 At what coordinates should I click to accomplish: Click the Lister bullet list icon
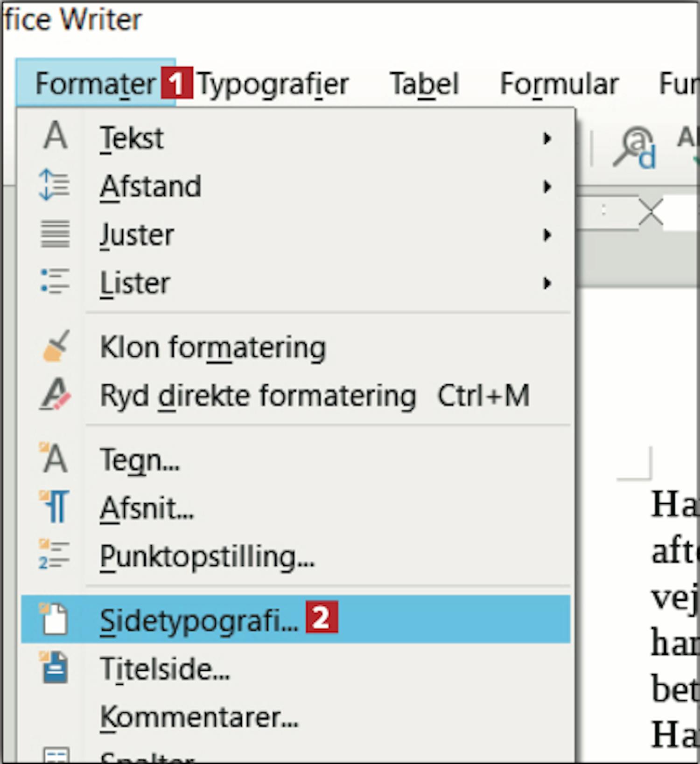pos(55,281)
